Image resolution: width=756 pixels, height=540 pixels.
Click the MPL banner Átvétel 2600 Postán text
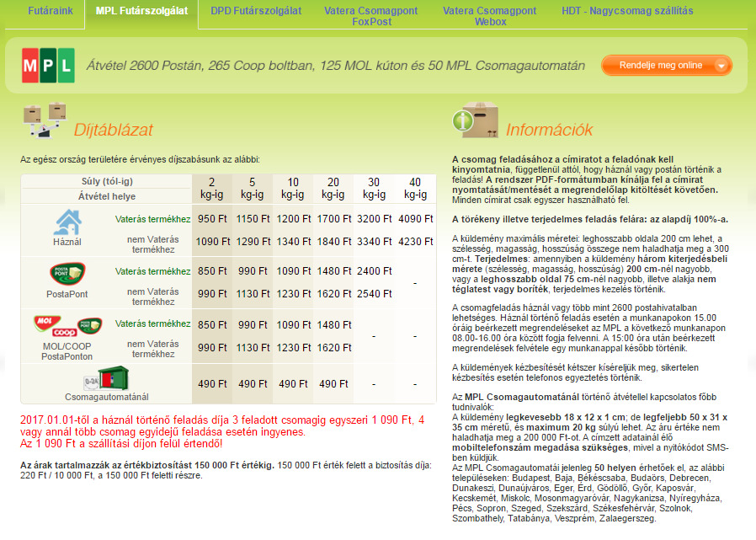click(x=336, y=66)
